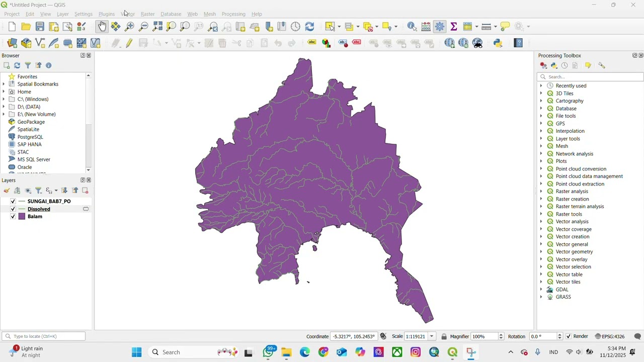Expand the GDAL provider group
Screen dimensions: 644x362
click(541, 289)
